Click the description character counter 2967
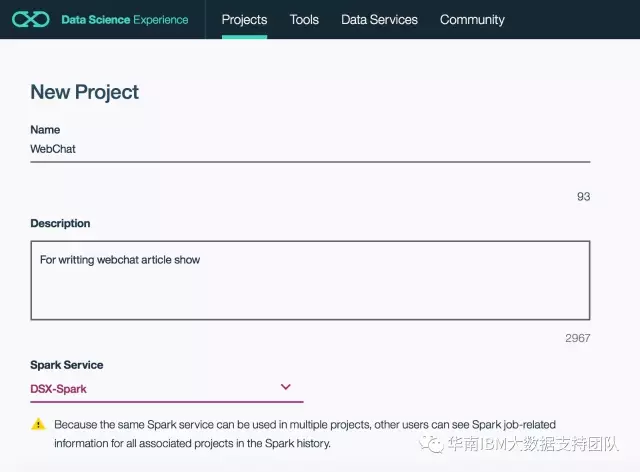The height and width of the screenshot is (472, 640). pyautogui.click(x=578, y=338)
